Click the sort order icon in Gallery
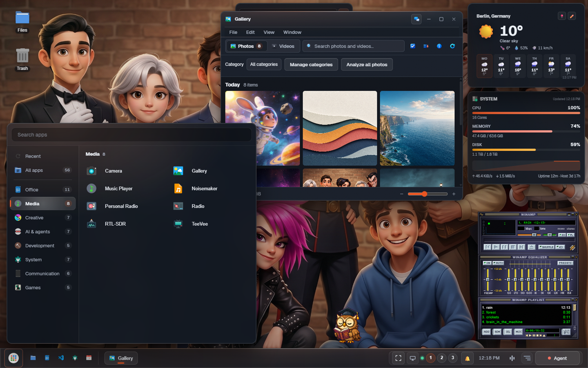The width and height of the screenshot is (588, 368). coord(426,46)
